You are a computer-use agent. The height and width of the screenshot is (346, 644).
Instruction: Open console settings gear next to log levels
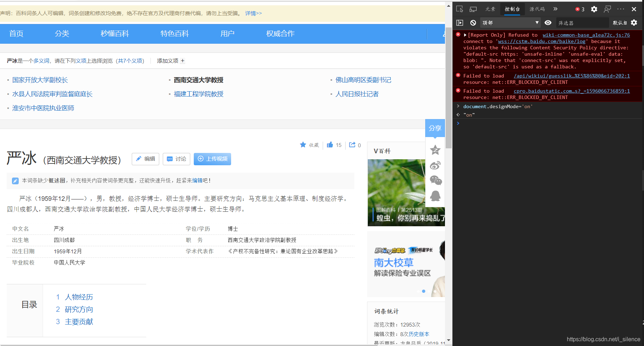click(634, 23)
